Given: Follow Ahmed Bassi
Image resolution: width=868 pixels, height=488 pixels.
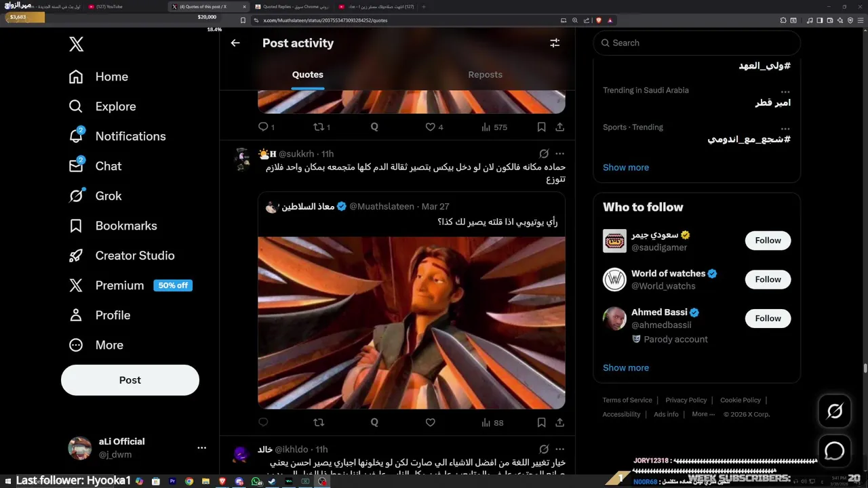Looking at the screenshot, I should (x=768, y=318).
